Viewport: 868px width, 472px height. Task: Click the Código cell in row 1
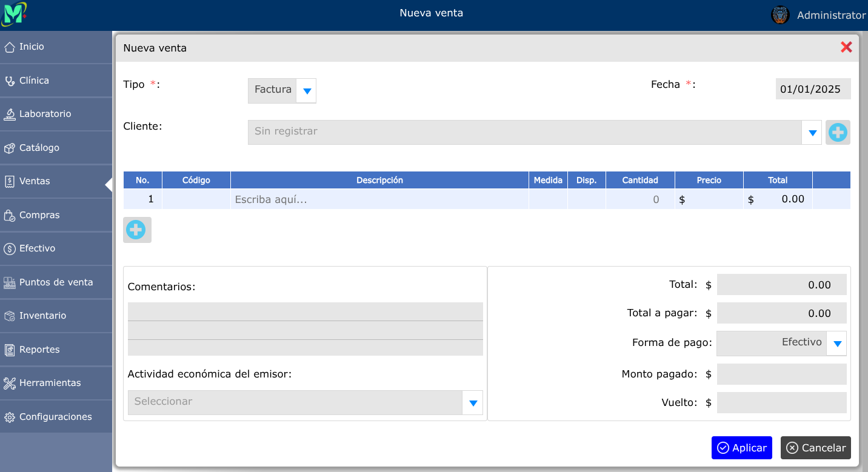(x=196, y=199)
